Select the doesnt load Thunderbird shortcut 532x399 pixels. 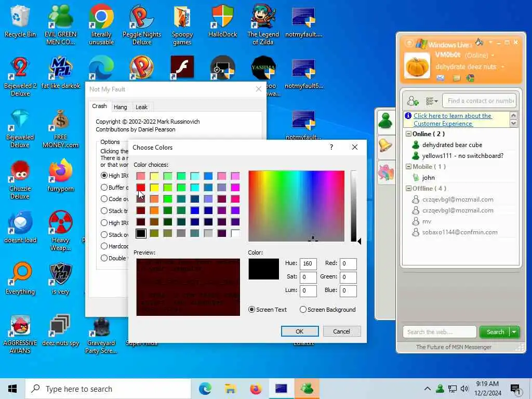(20, 228)
